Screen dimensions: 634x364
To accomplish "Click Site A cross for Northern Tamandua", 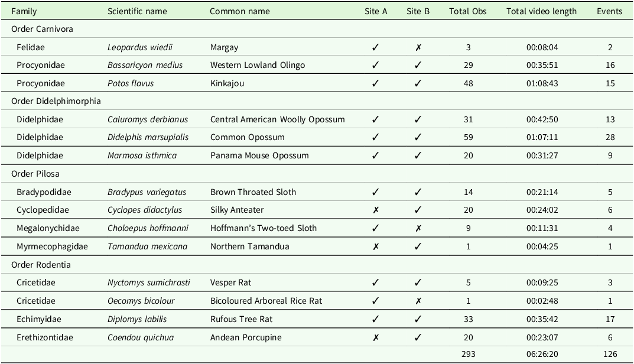I will 376,246.
